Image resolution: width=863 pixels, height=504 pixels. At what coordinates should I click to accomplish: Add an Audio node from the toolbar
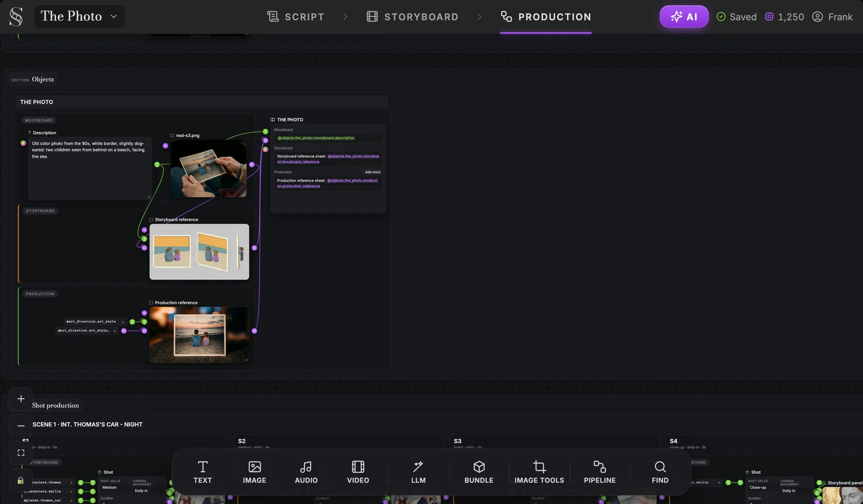tap(306, 472)
